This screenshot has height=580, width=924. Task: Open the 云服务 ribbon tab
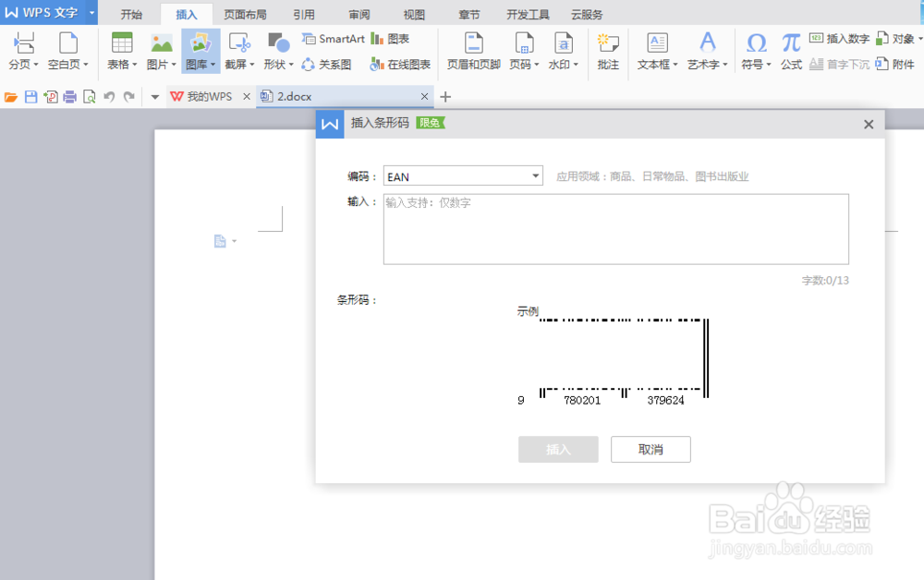[587, 14]
